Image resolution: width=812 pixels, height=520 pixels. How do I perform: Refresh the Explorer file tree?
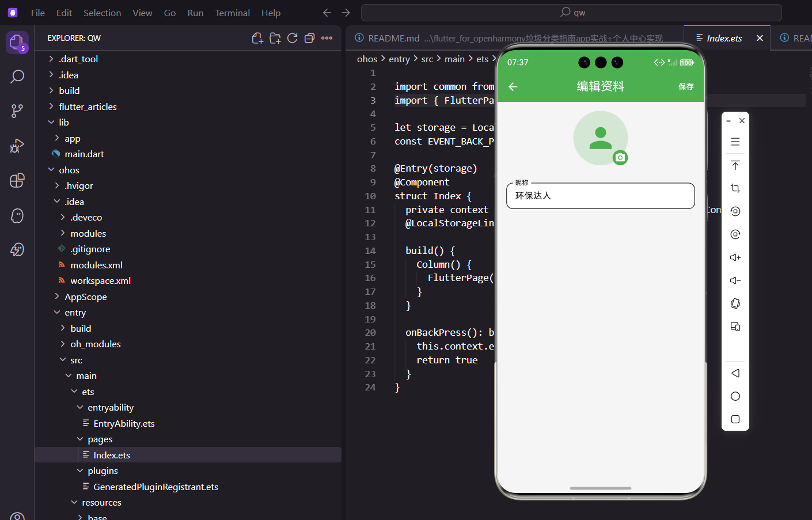[293, 38]
